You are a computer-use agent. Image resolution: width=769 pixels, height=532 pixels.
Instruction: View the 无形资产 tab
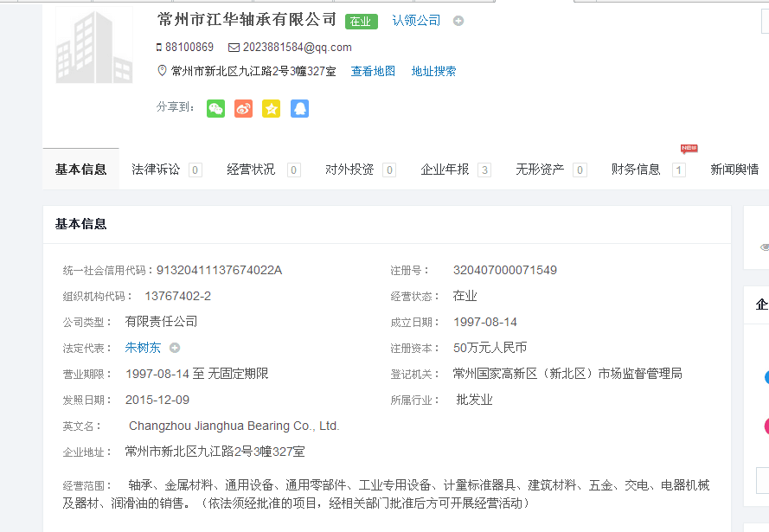pos(540,170)
